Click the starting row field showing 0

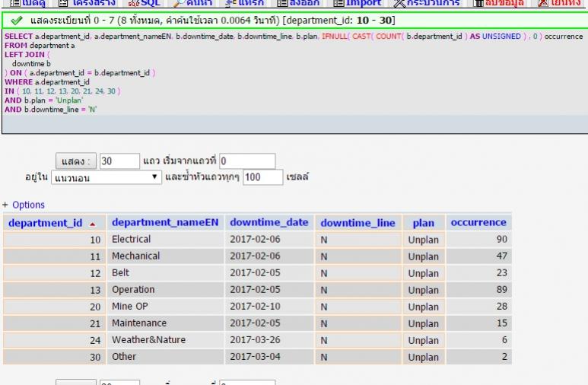click(x=247, y=161)
